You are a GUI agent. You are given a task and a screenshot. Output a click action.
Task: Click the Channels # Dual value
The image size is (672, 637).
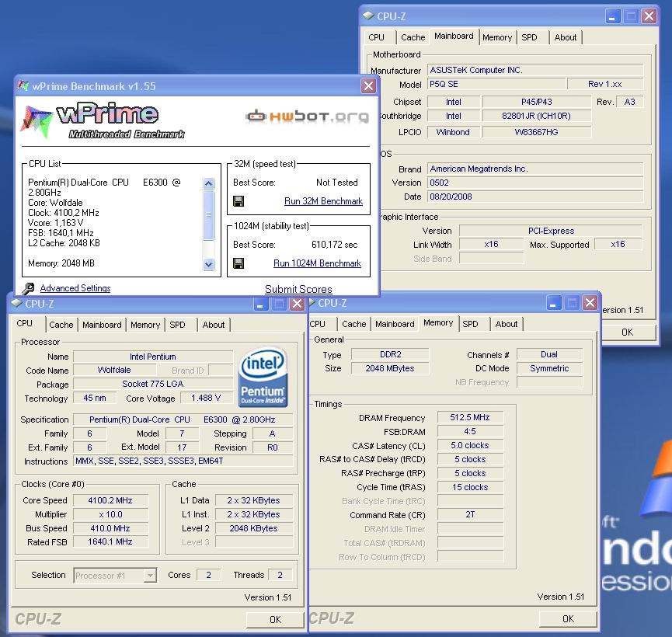click(549, 354)
